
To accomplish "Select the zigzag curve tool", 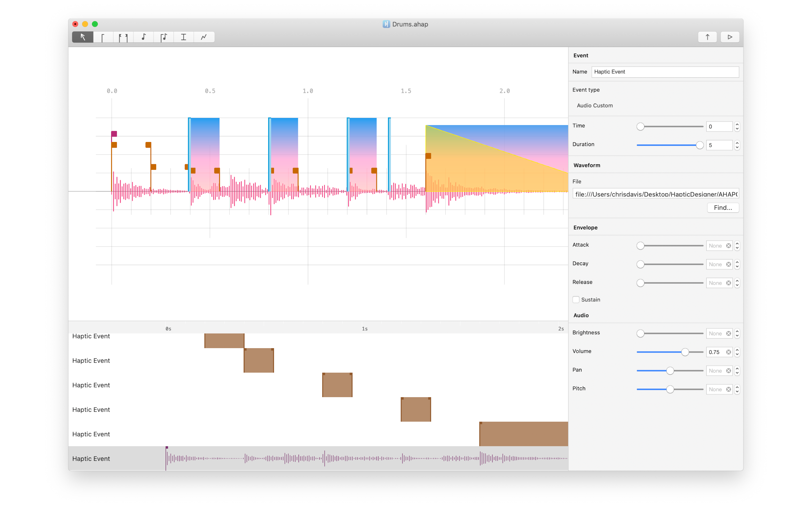I will coord(204,37).
